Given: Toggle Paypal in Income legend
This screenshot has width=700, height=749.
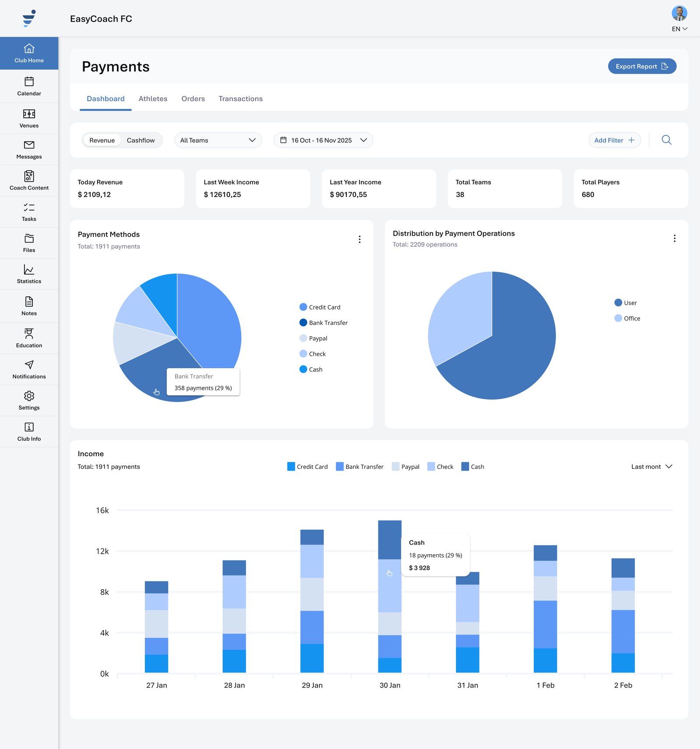Looking at the screenshot, I should pos(406,467).
